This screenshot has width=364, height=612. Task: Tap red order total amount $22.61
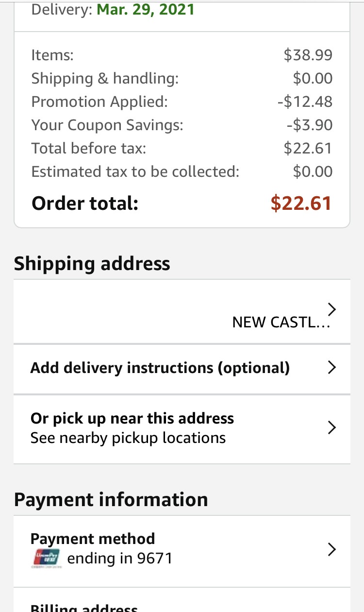pos(301,203)
